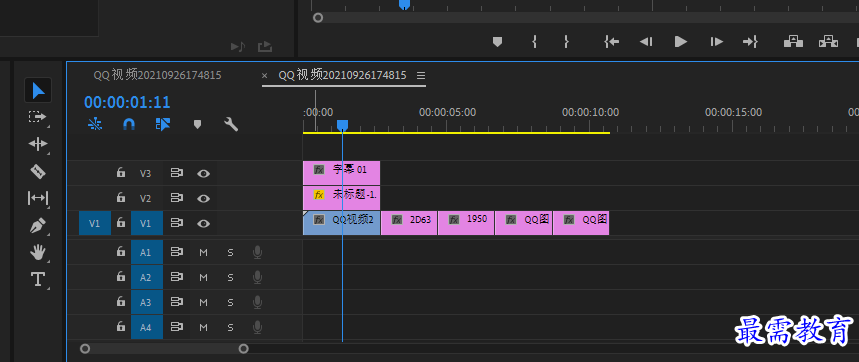
Task: Toggle insert sequences as nests icon
Action: tap(95, 125)
